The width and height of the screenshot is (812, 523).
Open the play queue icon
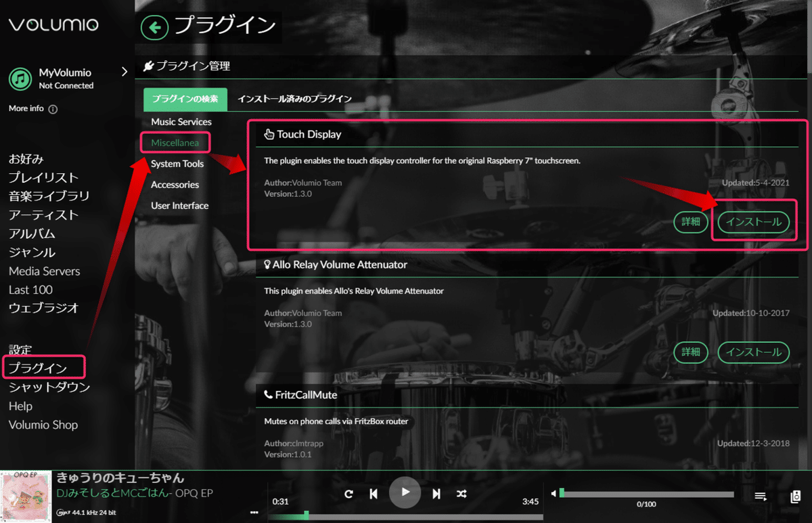761,497
